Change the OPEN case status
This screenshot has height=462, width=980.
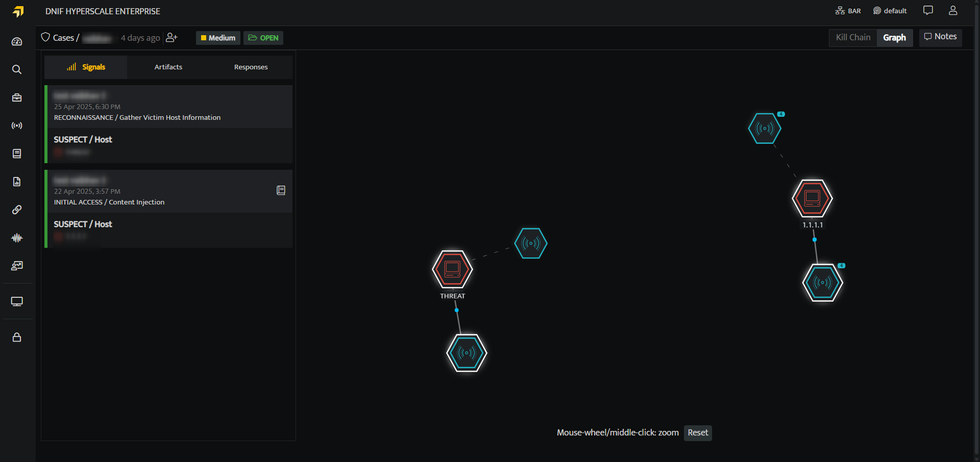(263, 38)
